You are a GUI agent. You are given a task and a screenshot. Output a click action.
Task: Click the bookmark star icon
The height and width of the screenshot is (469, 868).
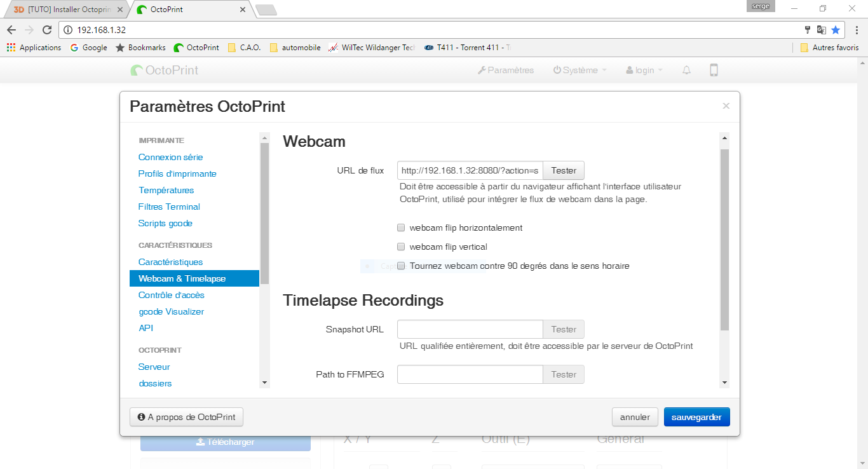point(836,30)
